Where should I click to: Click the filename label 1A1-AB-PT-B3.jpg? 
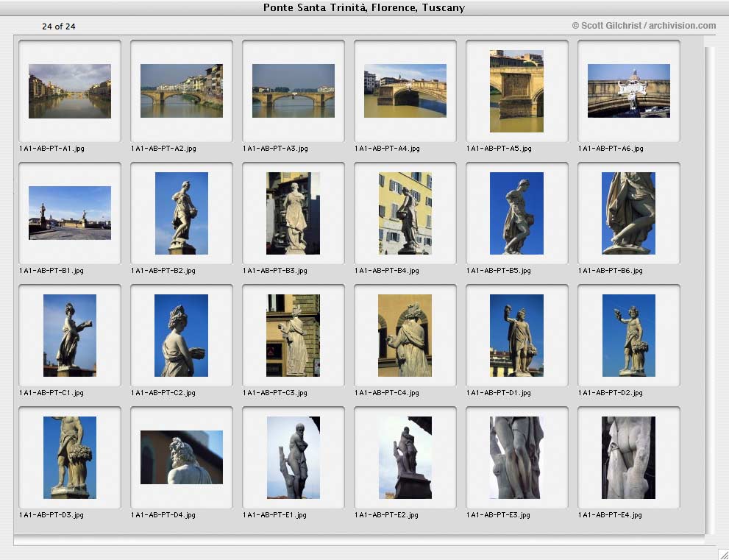(275, 270)
